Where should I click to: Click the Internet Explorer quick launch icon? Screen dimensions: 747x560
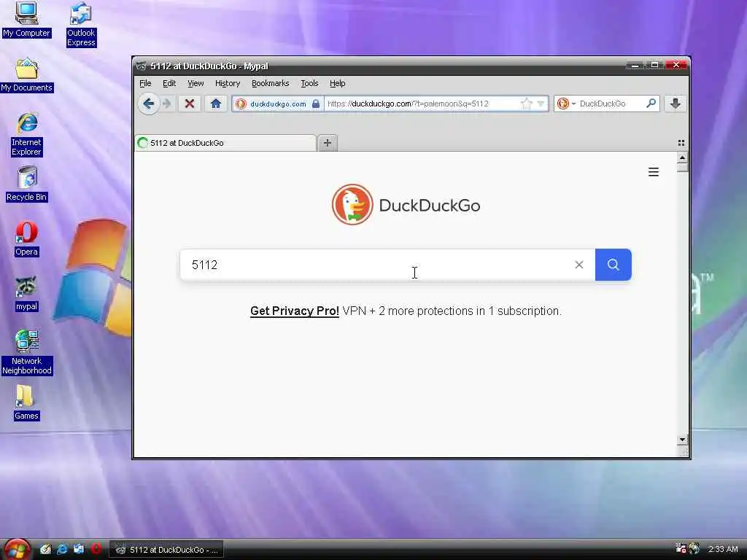[x=62, y=549]
